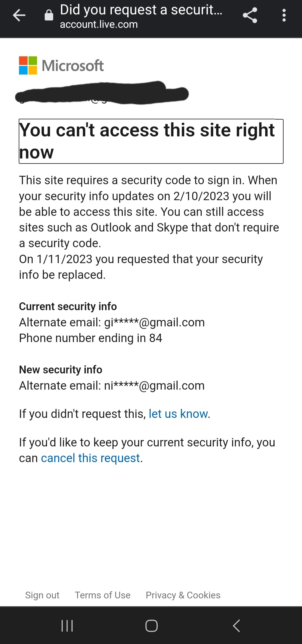Select Sign out at the page bottom
The image size is (302, 644).
[42, 595]
